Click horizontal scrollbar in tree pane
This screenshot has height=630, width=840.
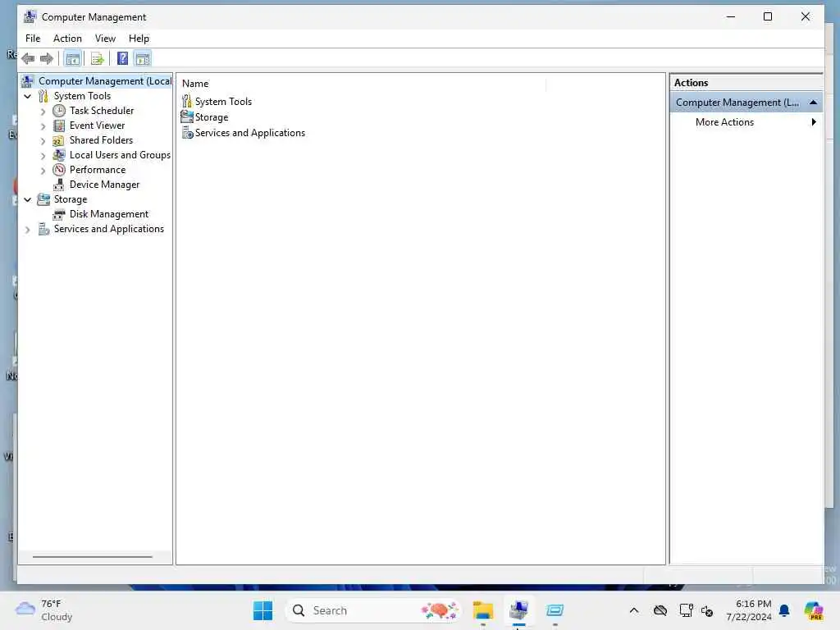click(x=92, y=557)
